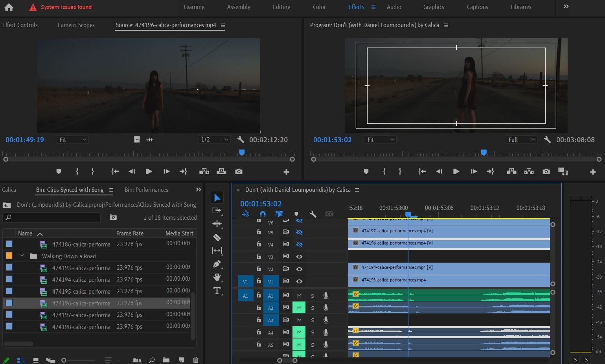This screenshot has width=605, height=364.
Task: Delete selected item with trash icon
Action: (x=195, y=360)
